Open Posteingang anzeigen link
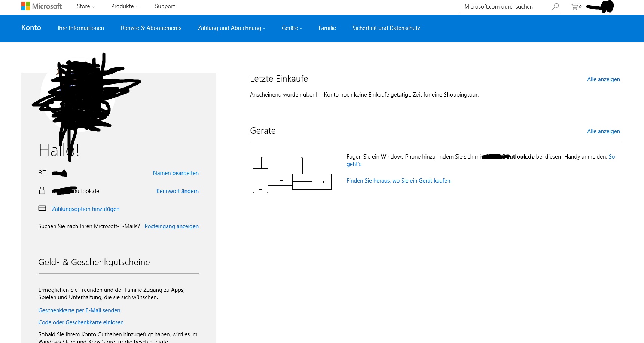 [x=171, y=226]
